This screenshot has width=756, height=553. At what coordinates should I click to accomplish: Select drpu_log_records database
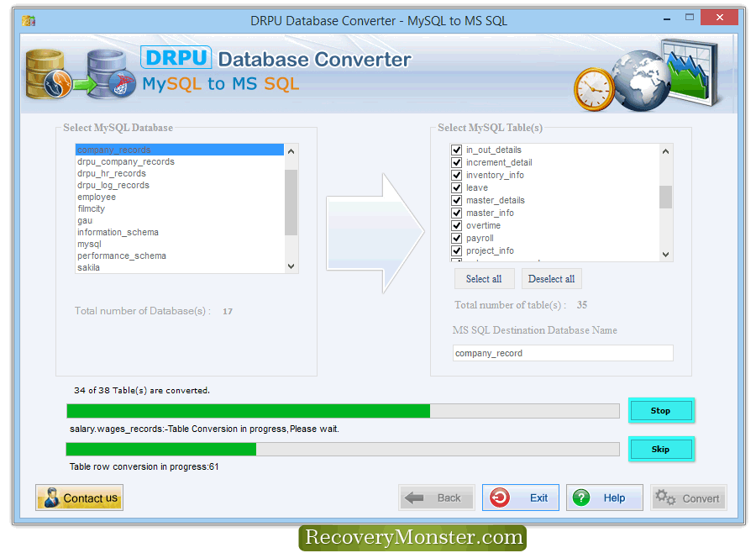tap(180, 185)
